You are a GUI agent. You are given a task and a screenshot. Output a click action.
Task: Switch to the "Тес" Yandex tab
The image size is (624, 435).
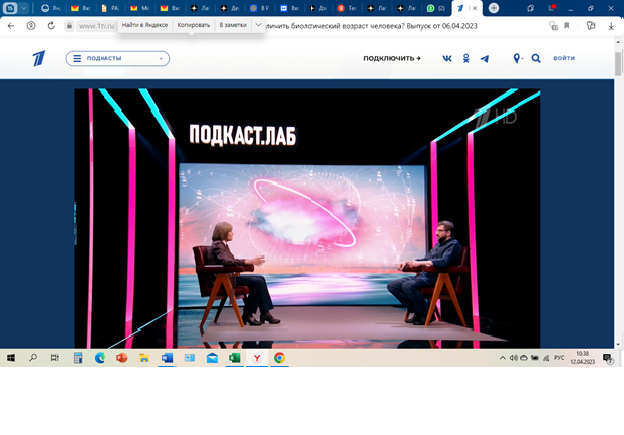pyautogui.click(x=347, y=8)
